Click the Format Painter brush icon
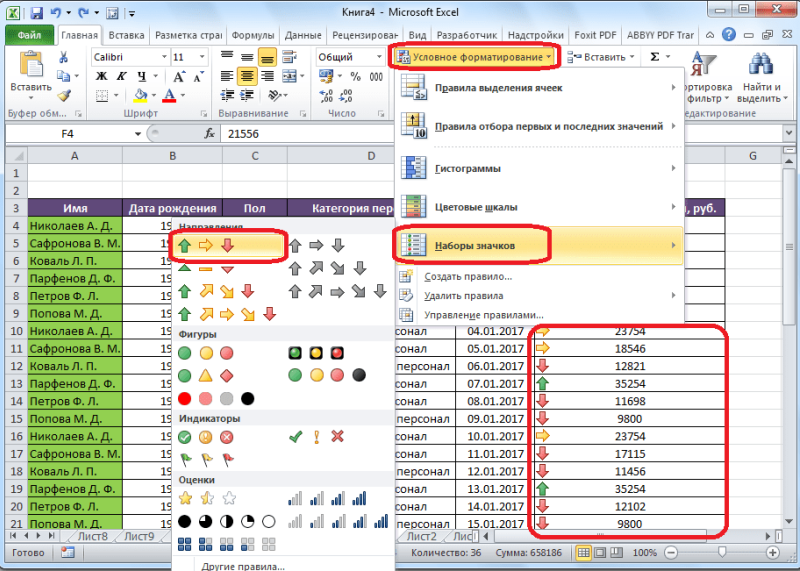The image size is (800, 571). pyautogui.click(x=64, y=95)
